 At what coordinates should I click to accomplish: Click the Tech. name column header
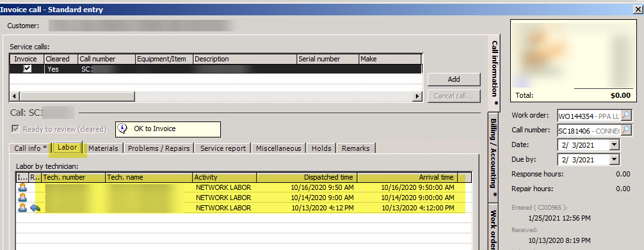[149, 177]
